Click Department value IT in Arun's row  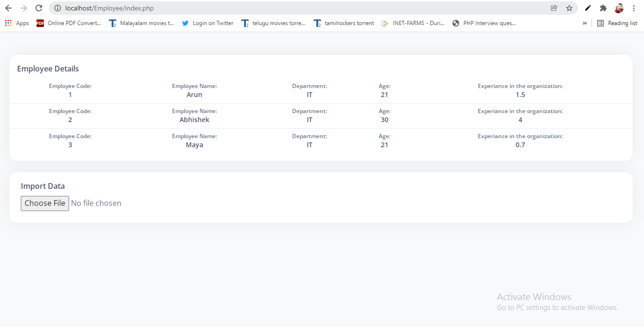point(309,95)
